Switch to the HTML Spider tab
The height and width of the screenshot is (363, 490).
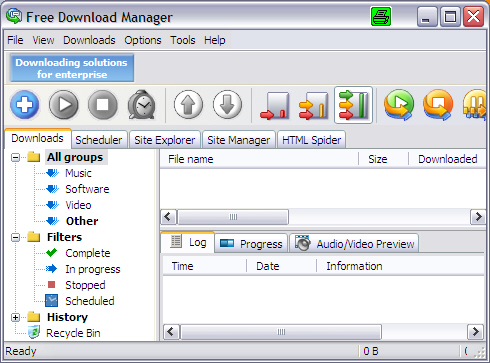tap(311, 140)
